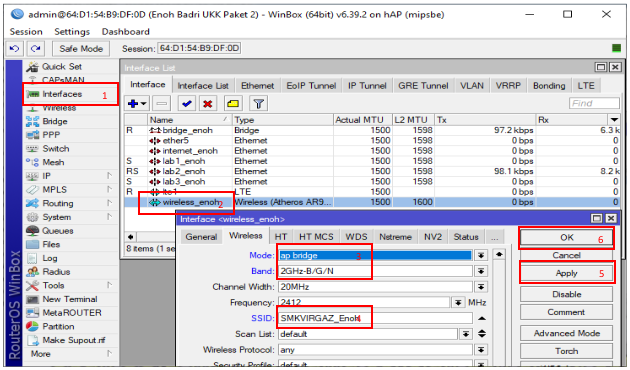The image size is (630, 370).
Task: Open PPP in the sidebar
Action: coord(51,135)
